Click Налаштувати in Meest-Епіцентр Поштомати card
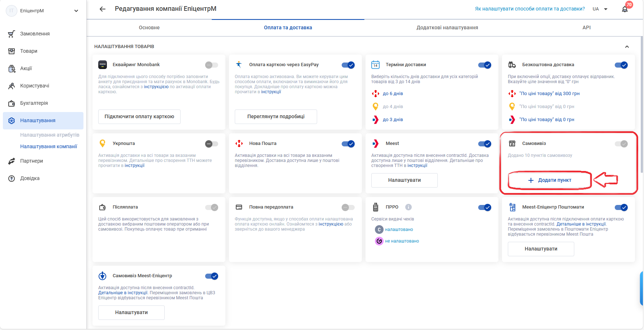The image size is (644, 330). coord(541,249)
